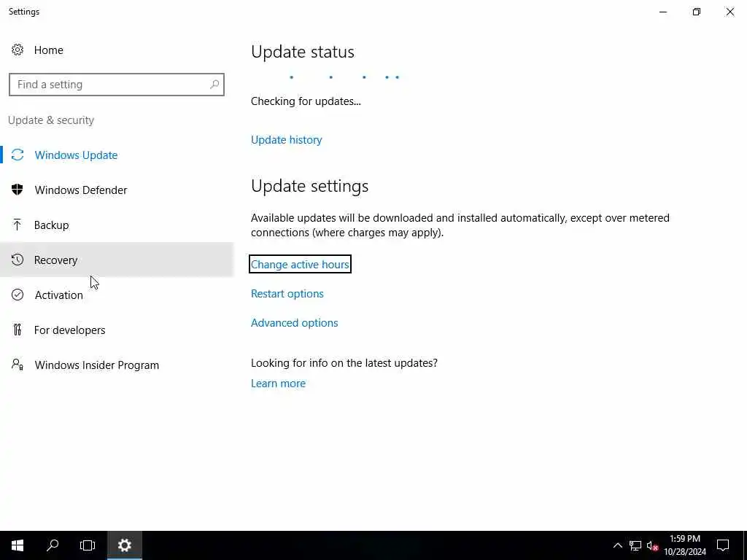Open Task View on the taskbar

click(88, 545)
